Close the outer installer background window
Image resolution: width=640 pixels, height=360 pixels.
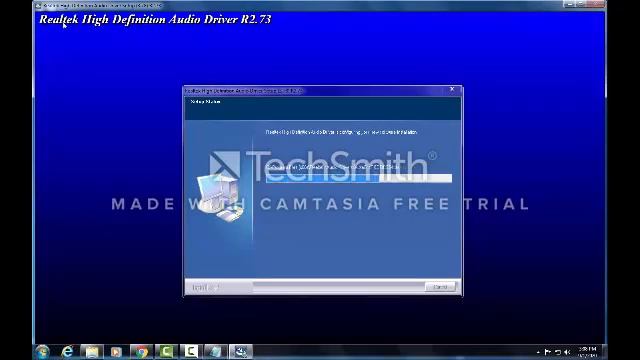point(597,4)
